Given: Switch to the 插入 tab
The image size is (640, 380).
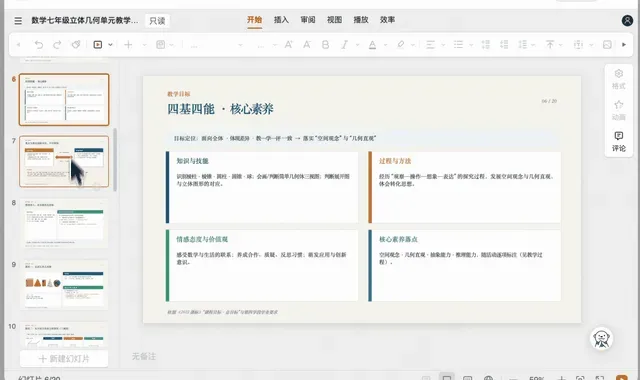Looking at the screenshot, I should click(281, 20).
